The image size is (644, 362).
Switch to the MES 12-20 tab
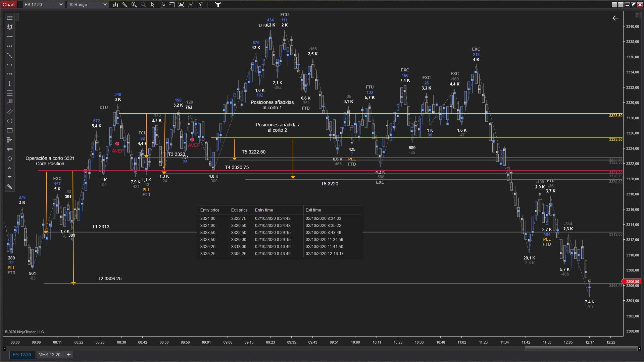pyautogui.click(x=49, y=355)
